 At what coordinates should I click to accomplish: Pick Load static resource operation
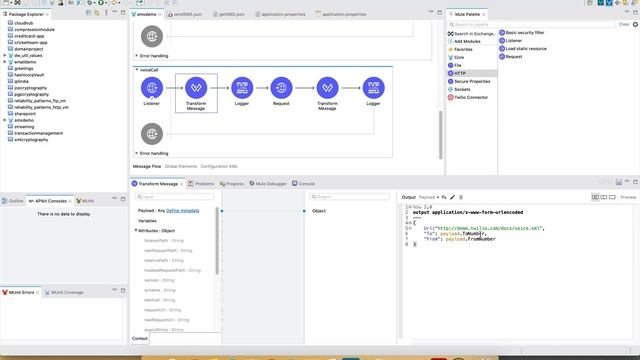(x=523, y=49)
